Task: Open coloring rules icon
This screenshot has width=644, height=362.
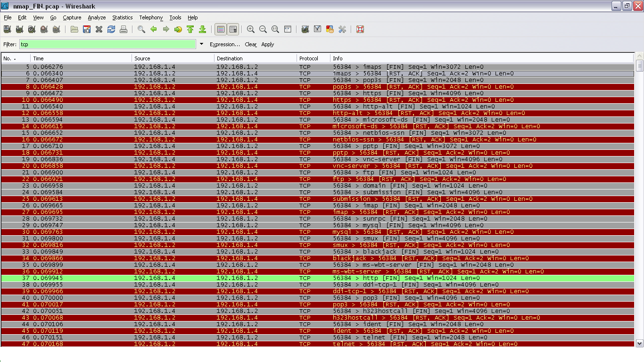Action: coord(330,29)
